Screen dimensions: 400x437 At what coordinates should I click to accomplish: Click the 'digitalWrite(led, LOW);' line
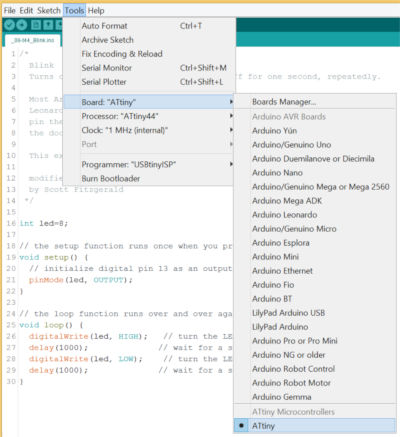[86, 359]
